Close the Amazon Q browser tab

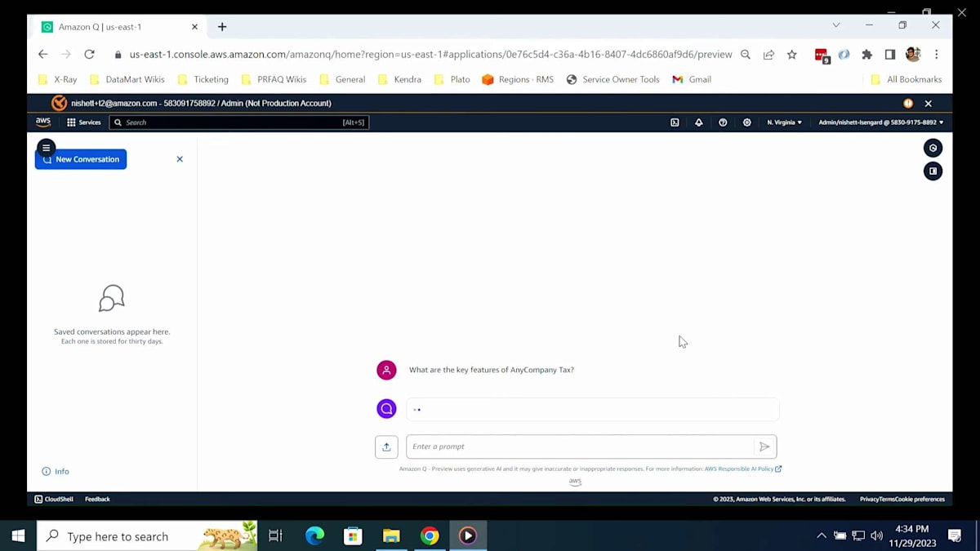(x=194, y=27)
